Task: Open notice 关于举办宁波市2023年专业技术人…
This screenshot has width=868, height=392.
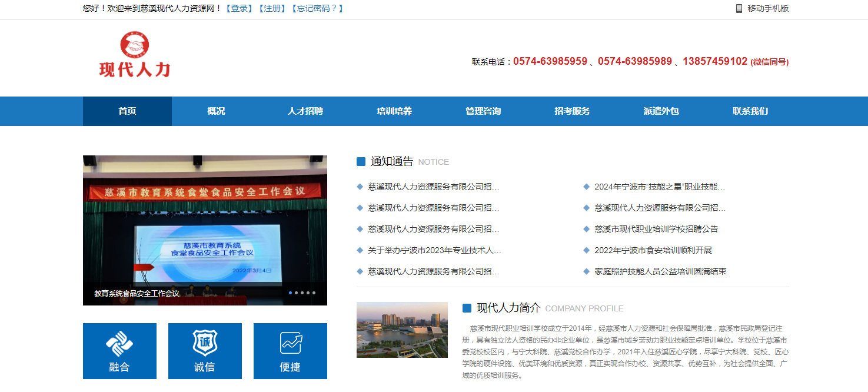Action: tap(434, 250)
